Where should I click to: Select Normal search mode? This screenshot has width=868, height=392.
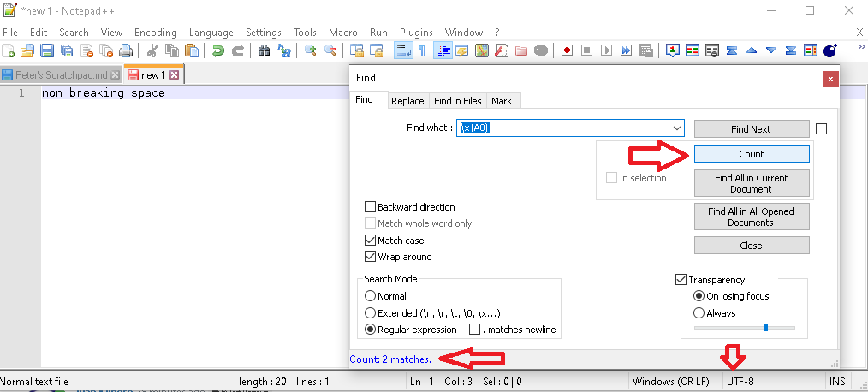[x=370, y=296]
